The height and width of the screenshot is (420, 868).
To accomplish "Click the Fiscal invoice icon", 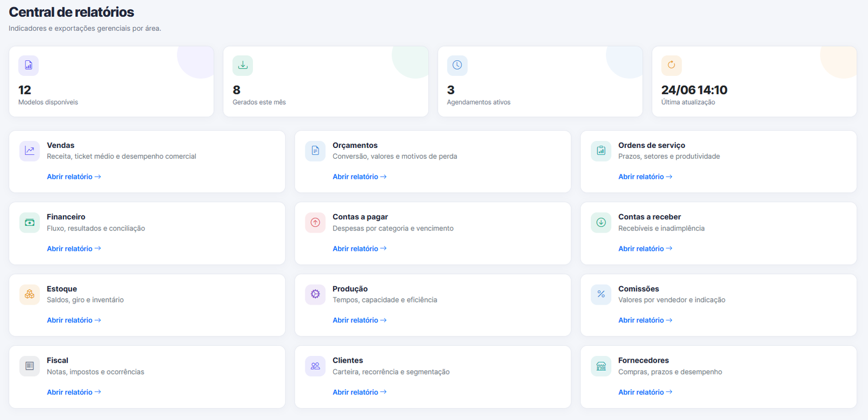I will (x=29, y=366).
